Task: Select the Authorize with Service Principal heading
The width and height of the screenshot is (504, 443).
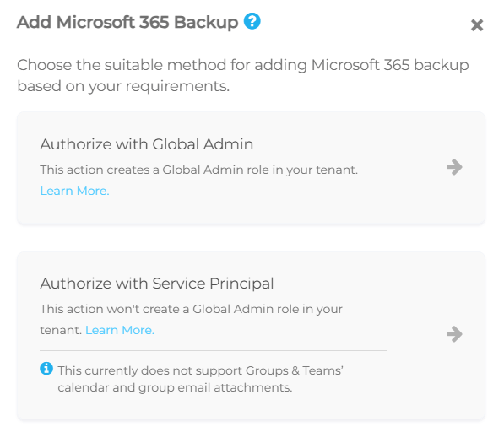Action: coord(157,284)
